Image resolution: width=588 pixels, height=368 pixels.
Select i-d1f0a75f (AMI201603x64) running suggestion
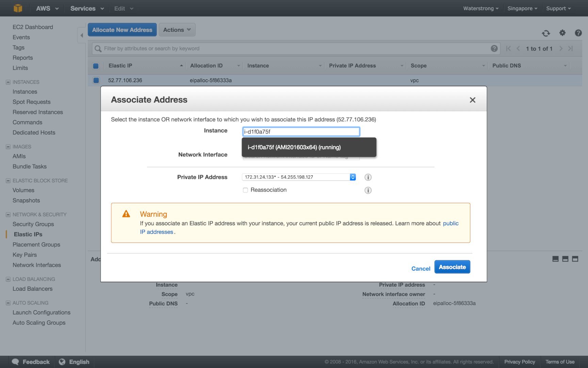pos(309,147)
